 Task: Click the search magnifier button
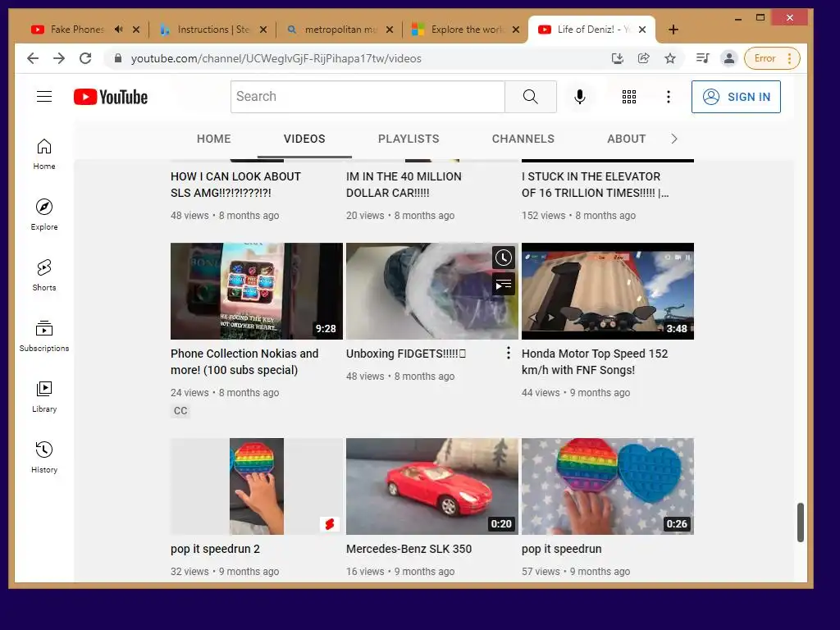pos(531,97)
